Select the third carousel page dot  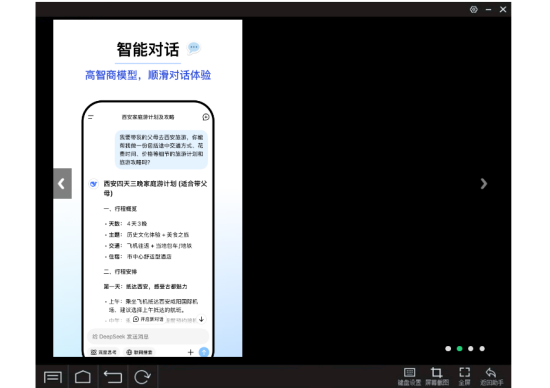point(471,348)
